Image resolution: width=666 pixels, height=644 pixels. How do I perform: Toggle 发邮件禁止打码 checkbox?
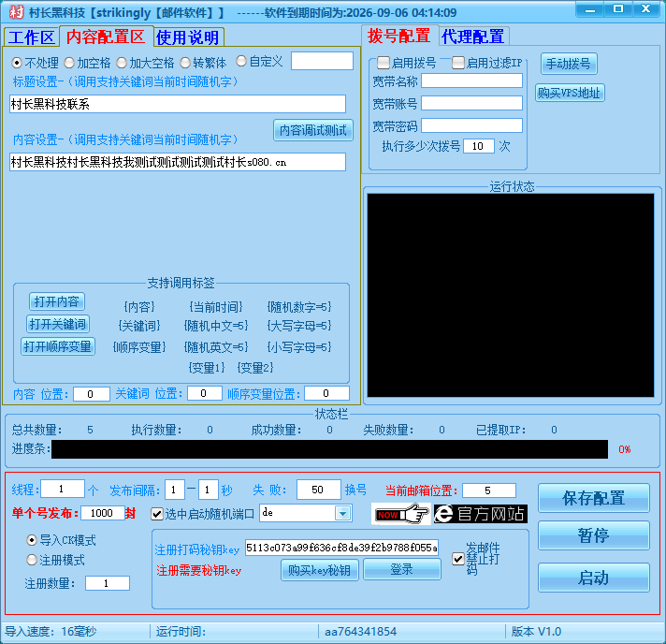click(458, 559)
